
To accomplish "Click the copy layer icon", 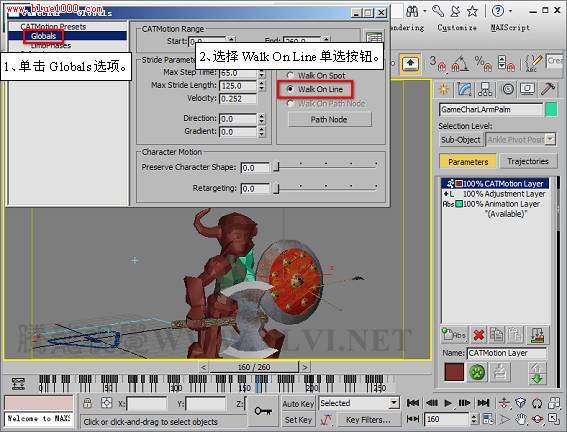I will tap(496, 335).
